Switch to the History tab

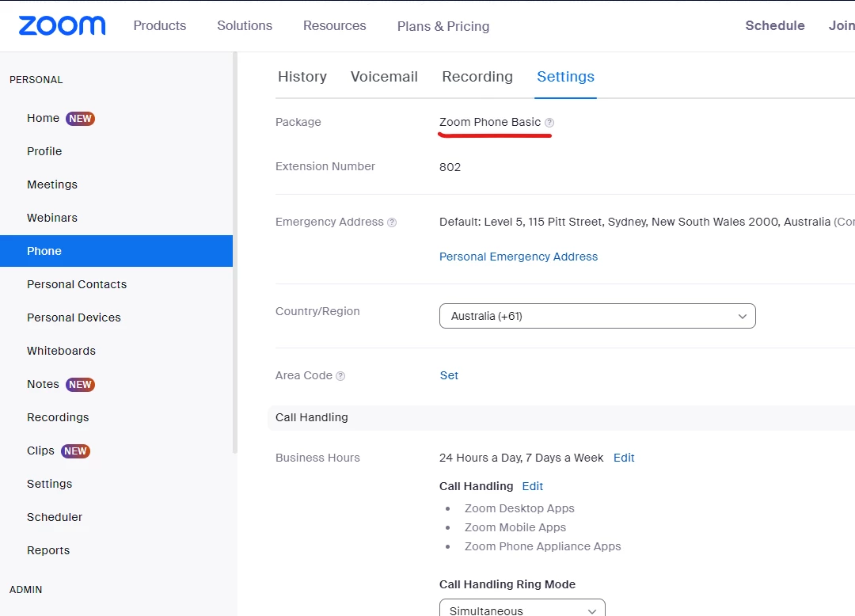[x=302, y=76]
